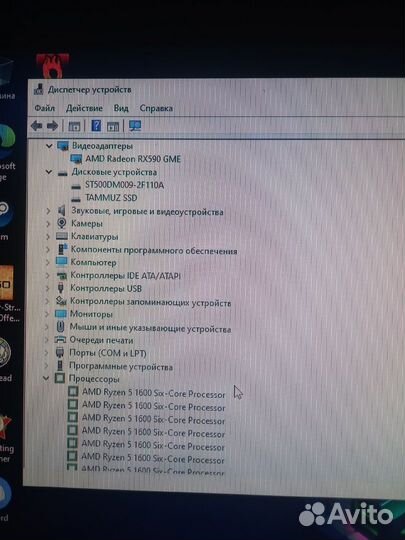Click the Forward arrow toolbar icon
The image size is (405, 540).
52,126
